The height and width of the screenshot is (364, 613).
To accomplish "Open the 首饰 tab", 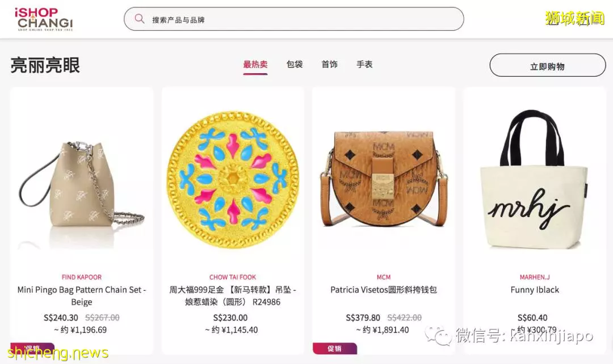I will pos(329,65).
